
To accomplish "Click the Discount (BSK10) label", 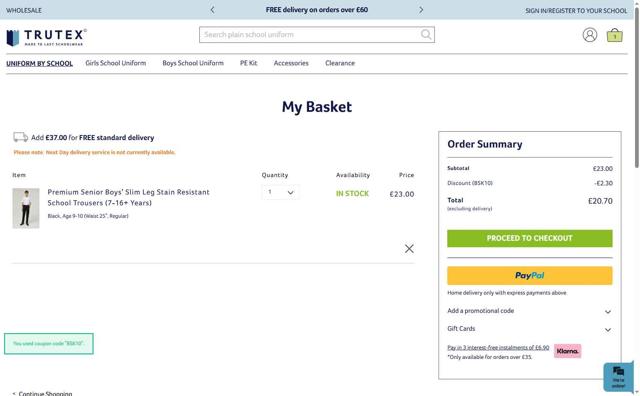I will [470, 183].
